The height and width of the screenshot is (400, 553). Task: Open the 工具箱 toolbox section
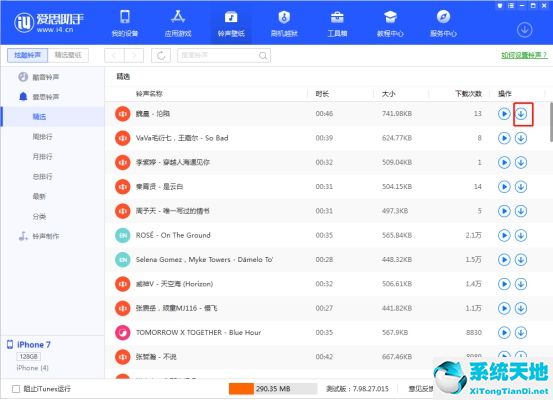tap(337, 23)
